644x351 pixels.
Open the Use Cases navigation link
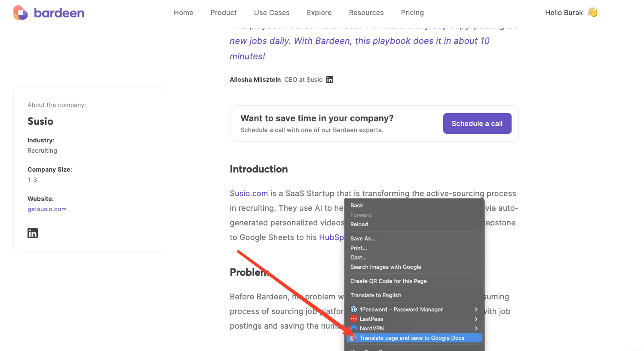pyautogui.click(x=272, y=12)
